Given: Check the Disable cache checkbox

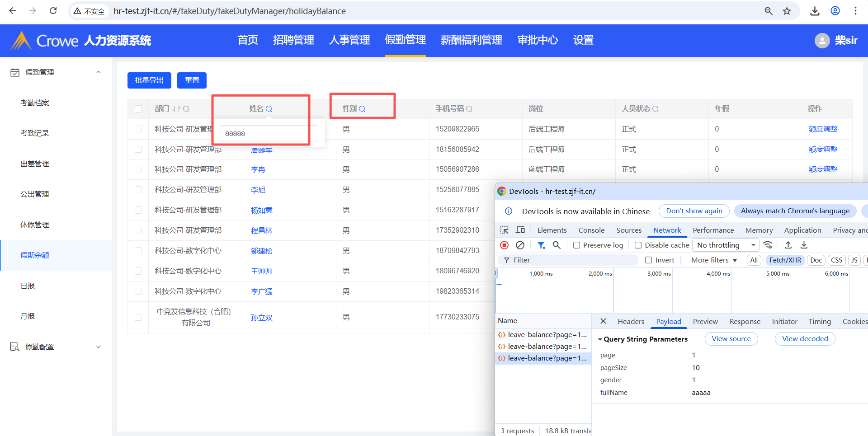Looking at the screenshot, I should point(638,245).
